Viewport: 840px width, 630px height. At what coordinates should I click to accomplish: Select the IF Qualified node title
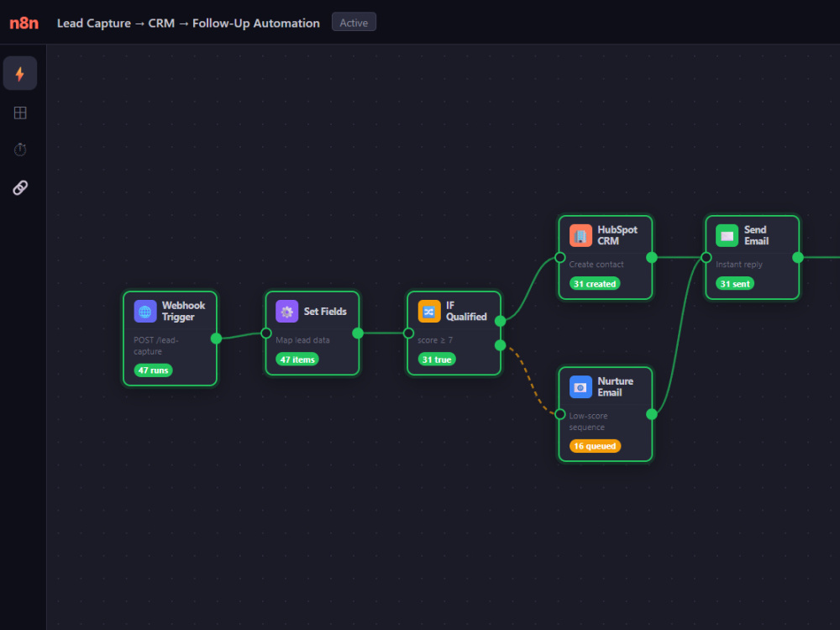point(466,312)
